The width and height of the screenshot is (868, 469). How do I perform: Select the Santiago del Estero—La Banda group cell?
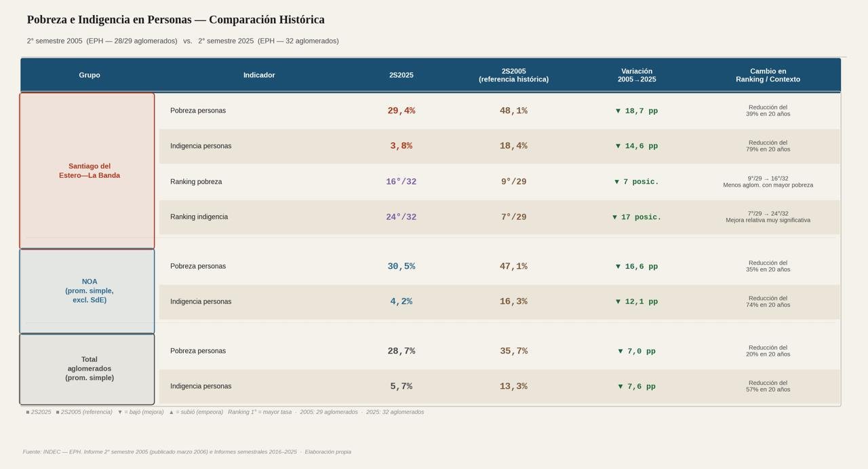click(x=89, y=171)
